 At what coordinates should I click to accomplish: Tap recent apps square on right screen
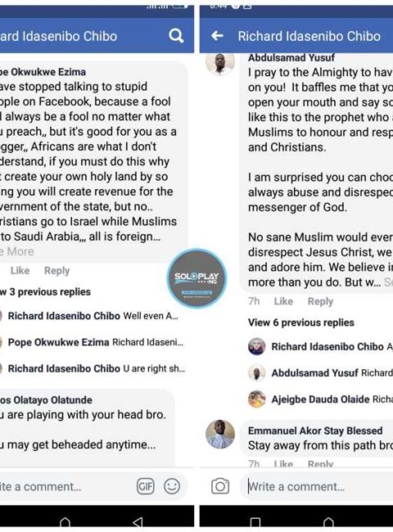255,523
